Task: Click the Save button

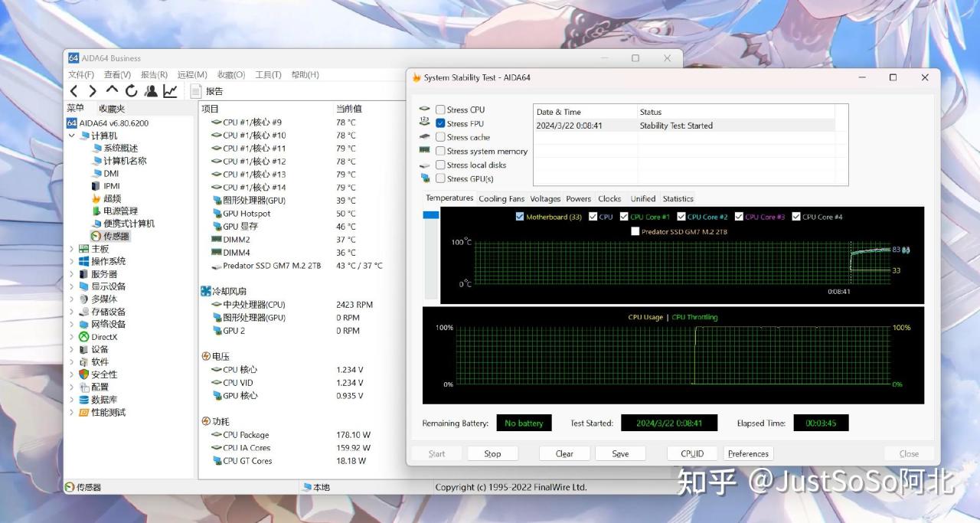Action: [620, 453]
